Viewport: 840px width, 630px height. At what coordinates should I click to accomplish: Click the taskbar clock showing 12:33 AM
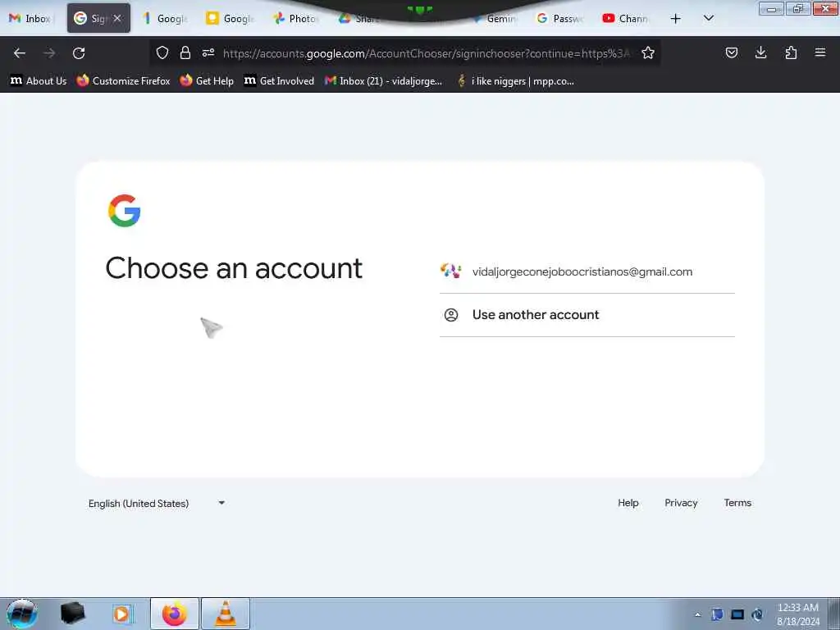[797, 614]
